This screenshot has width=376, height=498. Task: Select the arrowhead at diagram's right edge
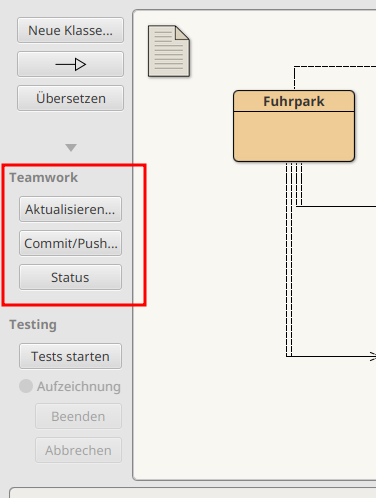373,356
